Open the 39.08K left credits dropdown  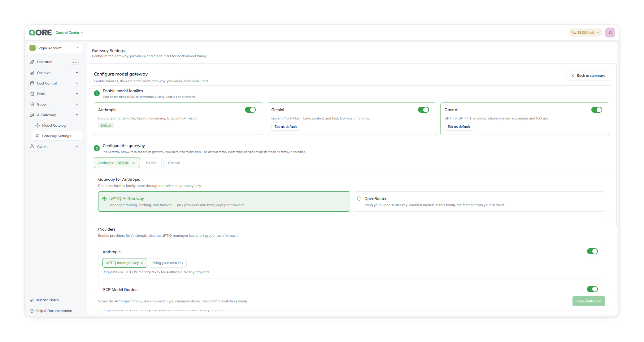pyautogui.click(x=585, y=32)
